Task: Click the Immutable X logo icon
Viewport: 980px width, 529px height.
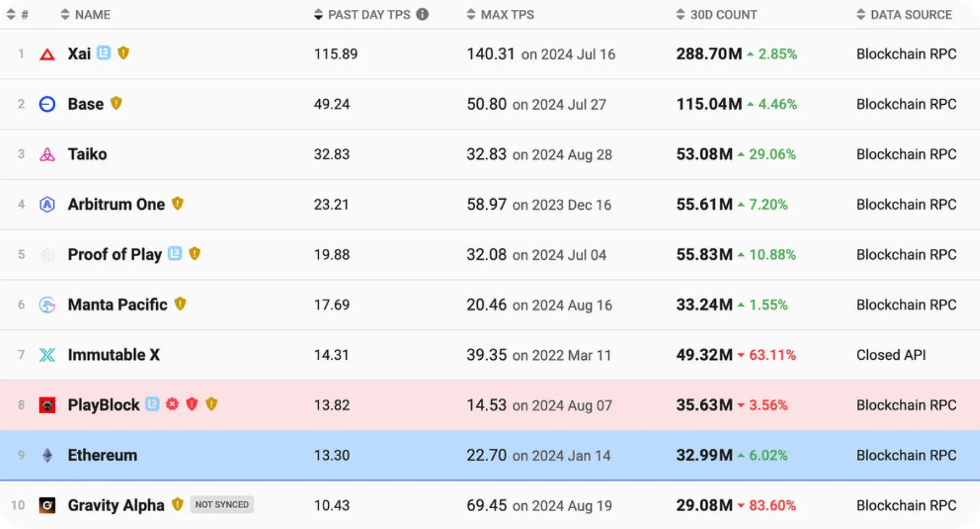Action: click(x=47, y=355)
